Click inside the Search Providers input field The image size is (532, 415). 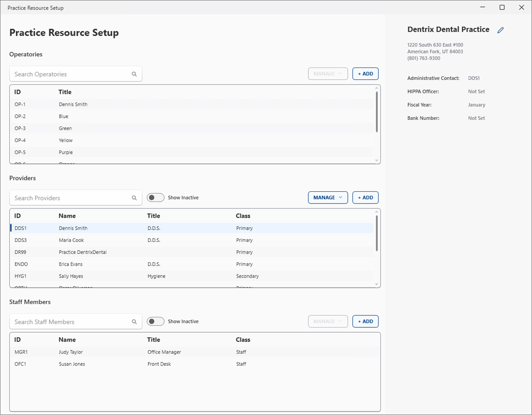(x=69, y=197)
